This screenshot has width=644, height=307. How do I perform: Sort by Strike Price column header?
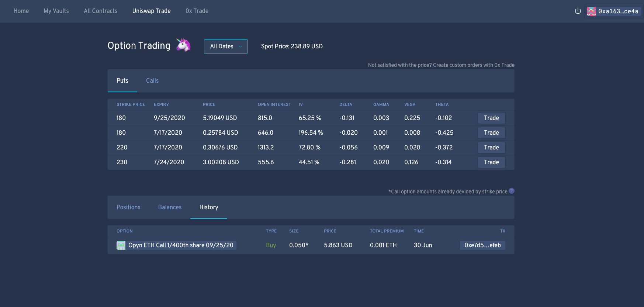(x=131, y=105)
